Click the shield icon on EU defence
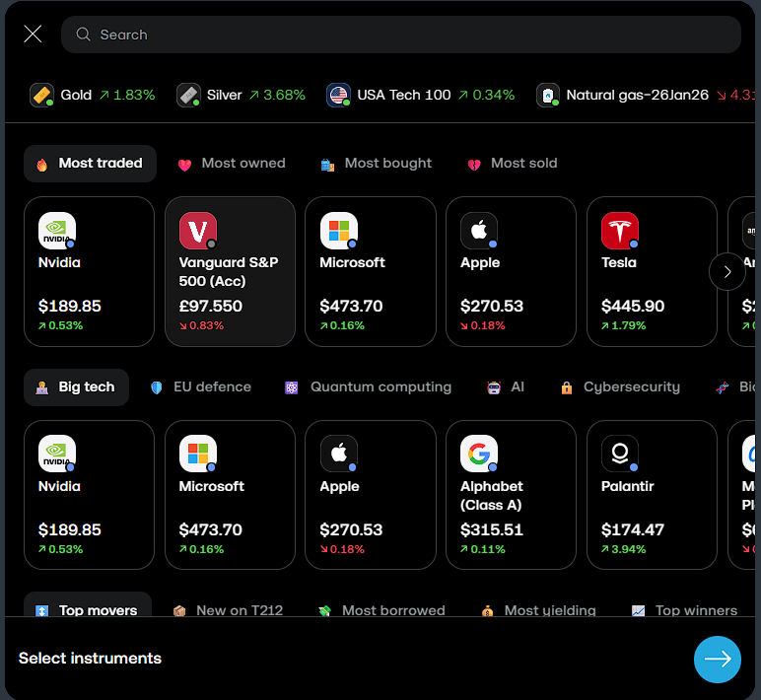The width and height of the screenshot is (761, 700). (x=157, y=387)
